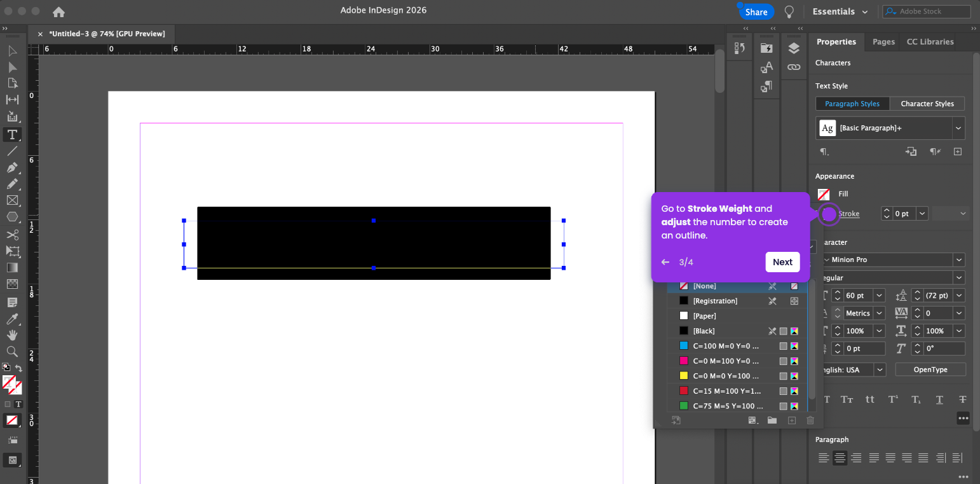
Task: Select the Content Collector tool
Action: tap(12, 117)
